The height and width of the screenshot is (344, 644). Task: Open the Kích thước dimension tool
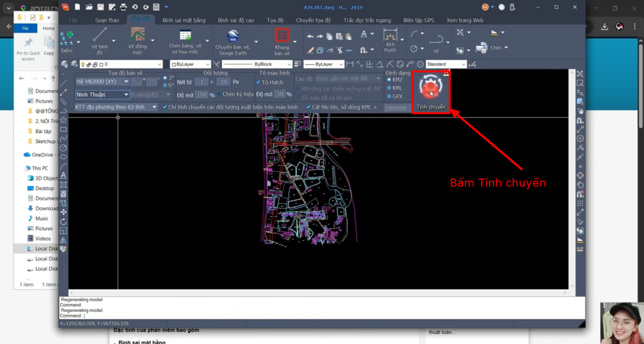[390, 41]
